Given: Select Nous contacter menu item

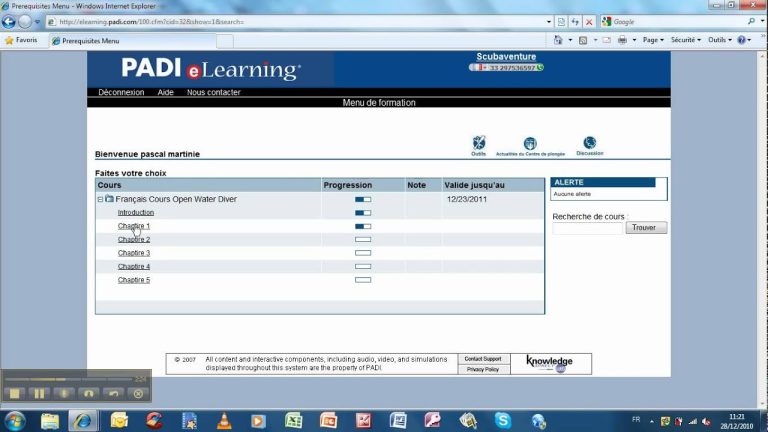Looking at the screenshot, I should [213, 92].
